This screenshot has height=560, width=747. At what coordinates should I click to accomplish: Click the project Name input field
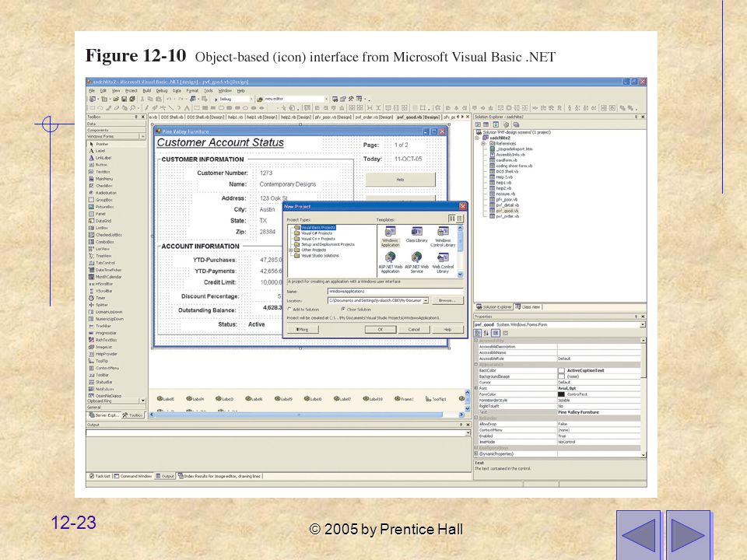[395, 291]
